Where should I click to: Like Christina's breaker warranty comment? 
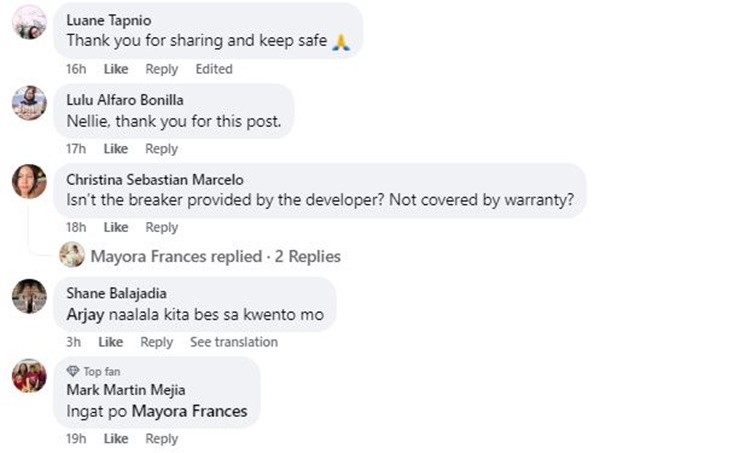coord(116,227)
